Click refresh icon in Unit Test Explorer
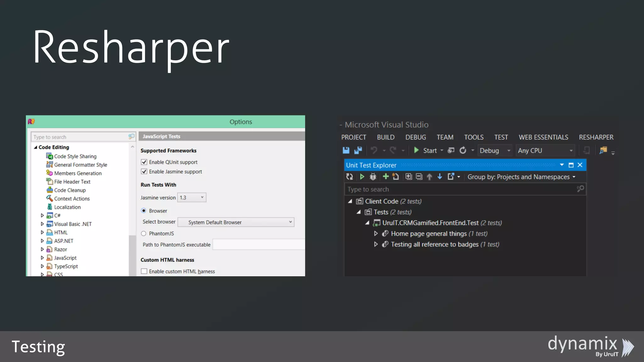The image size is (644, 362). click(x=349, y=177)
